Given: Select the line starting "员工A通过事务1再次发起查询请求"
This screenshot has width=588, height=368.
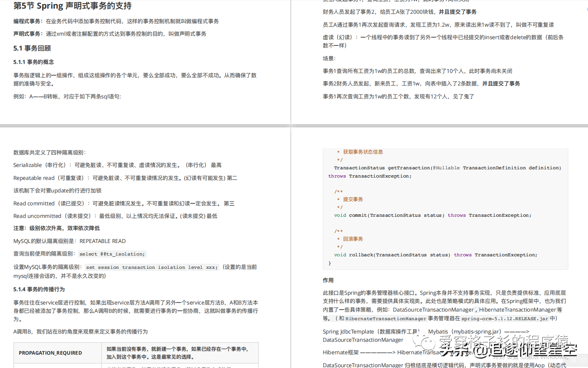Looking at the screenshot, I should click(438, 25).
